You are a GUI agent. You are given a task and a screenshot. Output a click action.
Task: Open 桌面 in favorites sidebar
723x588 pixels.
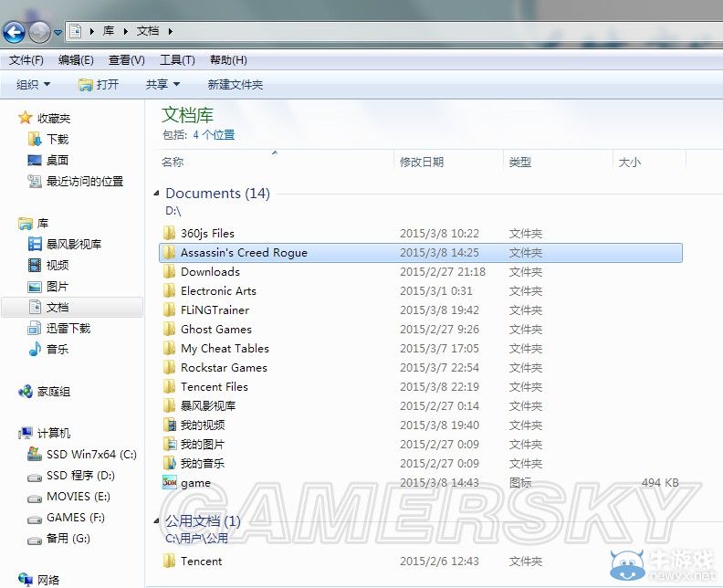click(x=58, y=160)
